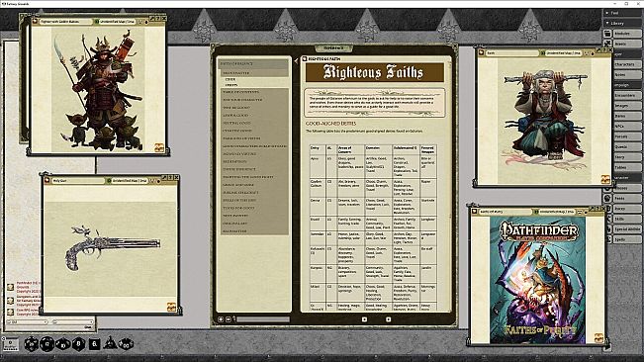Open the NPCs list
This screenshot has width=644, height=362.
(627, 126)
